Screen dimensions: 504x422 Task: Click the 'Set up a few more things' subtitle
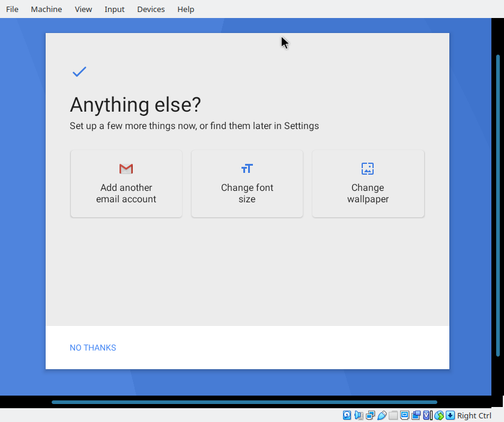194,125
